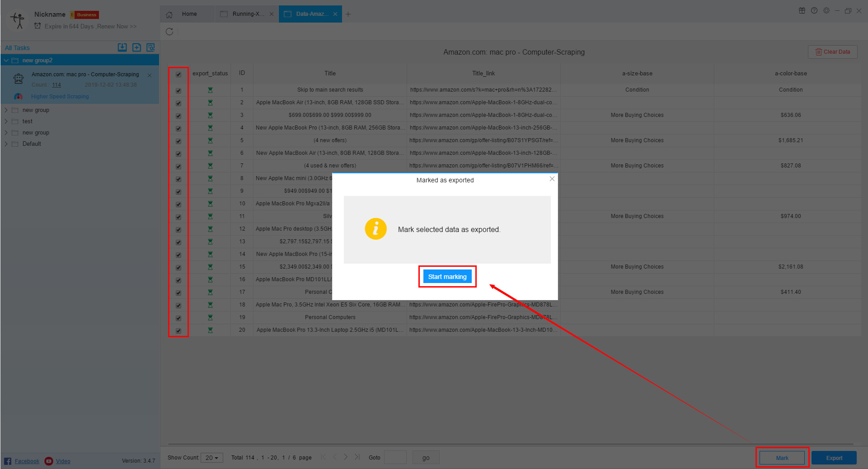Click Start marking in the dialog
The height and width of the screenshot is (469, 868).
447,277
